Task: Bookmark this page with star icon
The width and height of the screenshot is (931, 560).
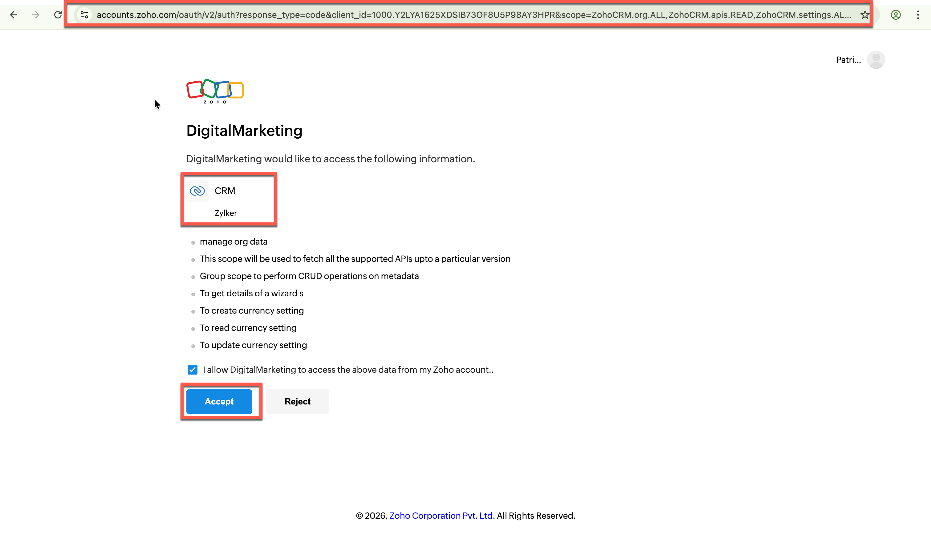Action: 864,15
